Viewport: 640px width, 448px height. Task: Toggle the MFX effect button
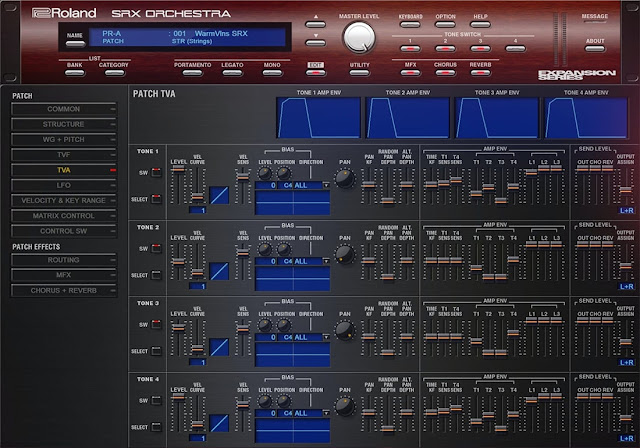coord(411,73)
